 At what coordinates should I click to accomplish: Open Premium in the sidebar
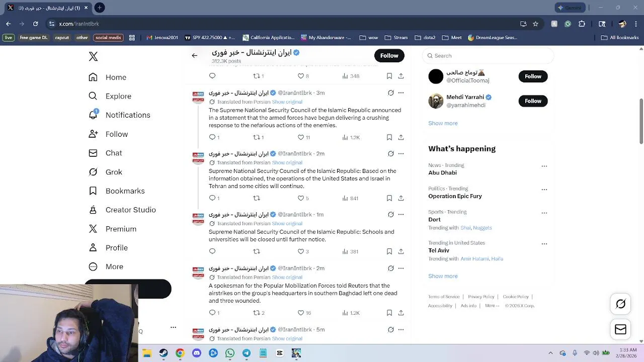[112, 229]
